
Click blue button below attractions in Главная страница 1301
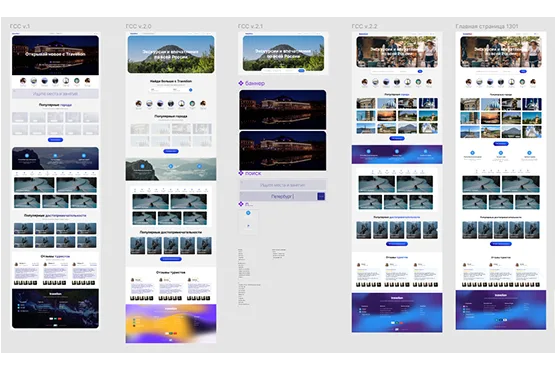(x=500, y=244)
